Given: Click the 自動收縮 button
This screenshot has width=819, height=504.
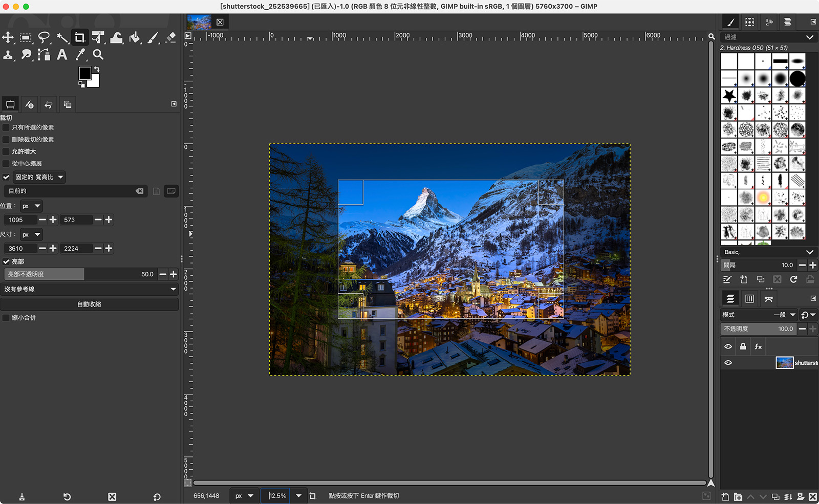Looking at the screenshot, I should coord(90,304).
